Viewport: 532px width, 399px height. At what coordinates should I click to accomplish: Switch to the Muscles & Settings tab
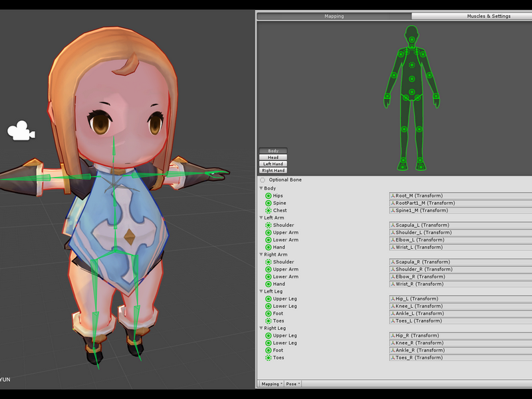[471, 16]
